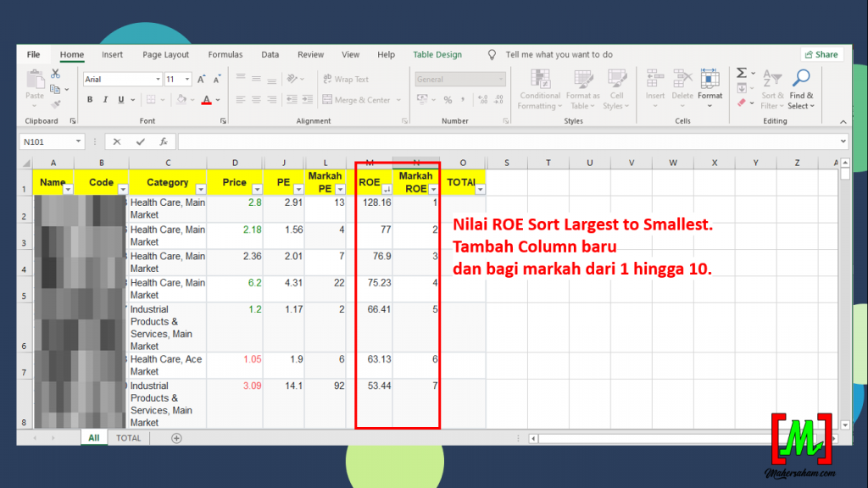Click the Cut scissors icon
Image resolution: width=868 pixels, height=488 pixels.
coord(55,75)
